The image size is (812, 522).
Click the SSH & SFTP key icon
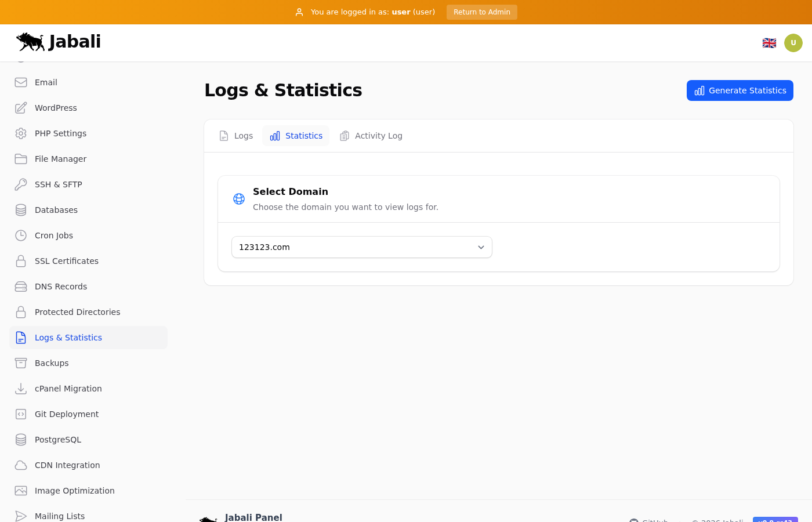click(x=21, y=184)
